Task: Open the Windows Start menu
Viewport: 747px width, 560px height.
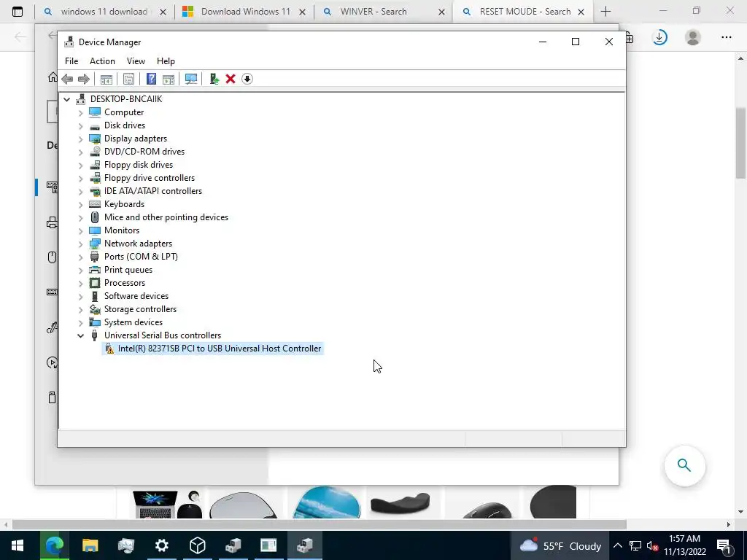Action: (18, 545)
